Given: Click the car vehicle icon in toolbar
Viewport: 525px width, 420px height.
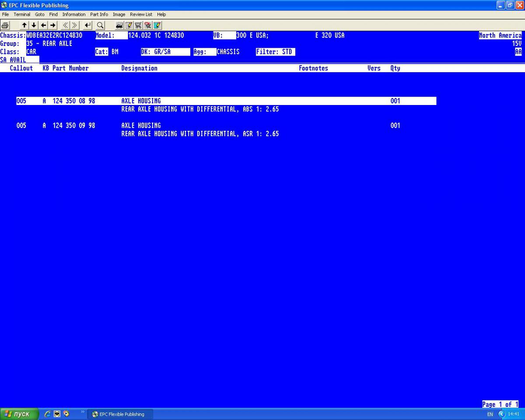Looking at the screenshot, I should pos(119,25).
